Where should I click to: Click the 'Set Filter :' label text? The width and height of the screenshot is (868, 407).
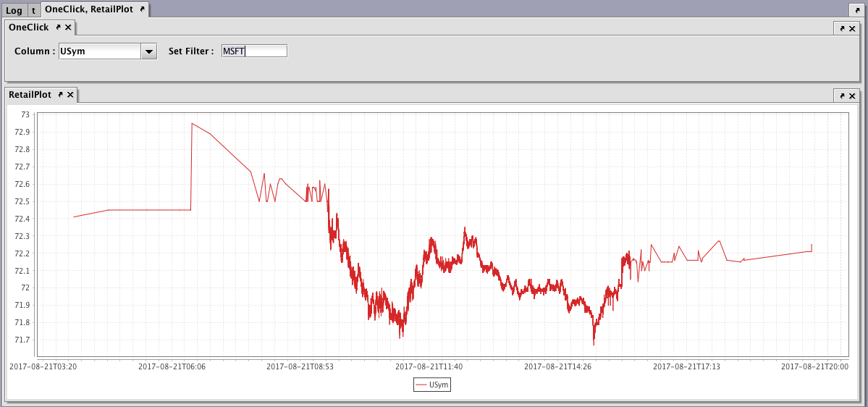[191, 51]
